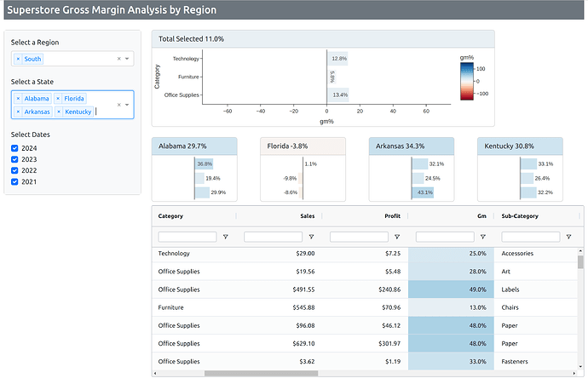Remove the Florida state tag

[58, 99]
